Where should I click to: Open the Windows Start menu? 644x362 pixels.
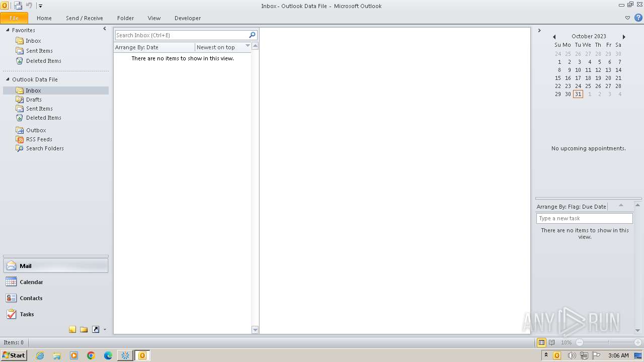[x=14, y=355]
